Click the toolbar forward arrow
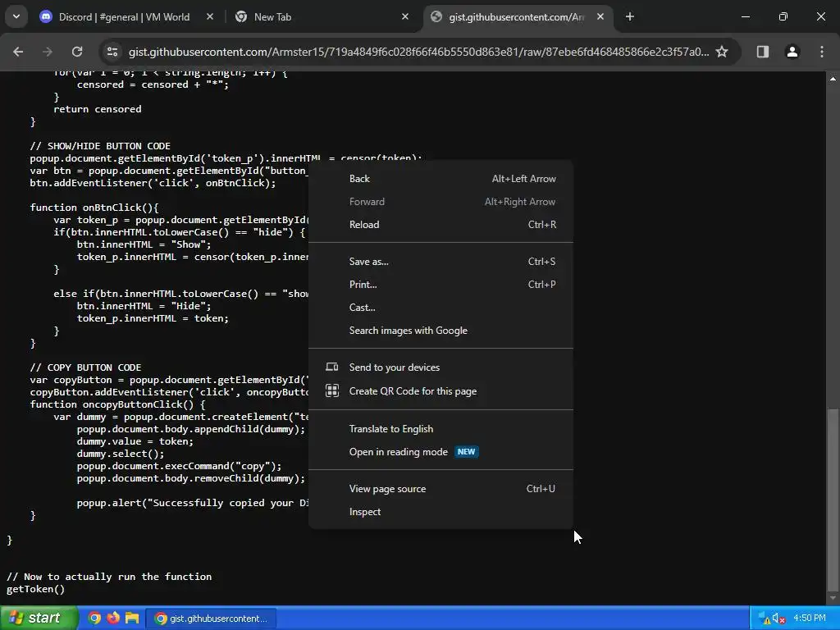The height and width of the screenshot is (630, 840). pos(47,52)
